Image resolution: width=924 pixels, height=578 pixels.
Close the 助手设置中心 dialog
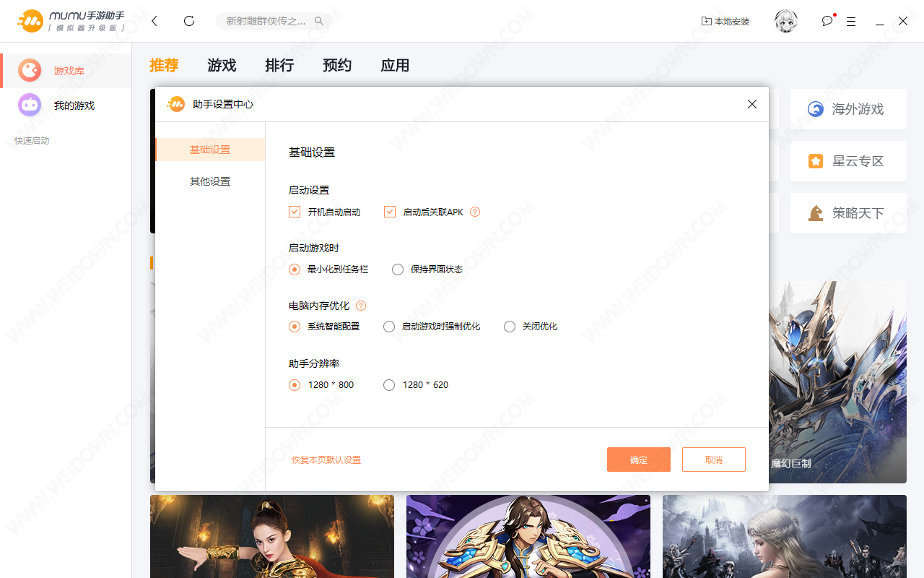click(752, 104)
